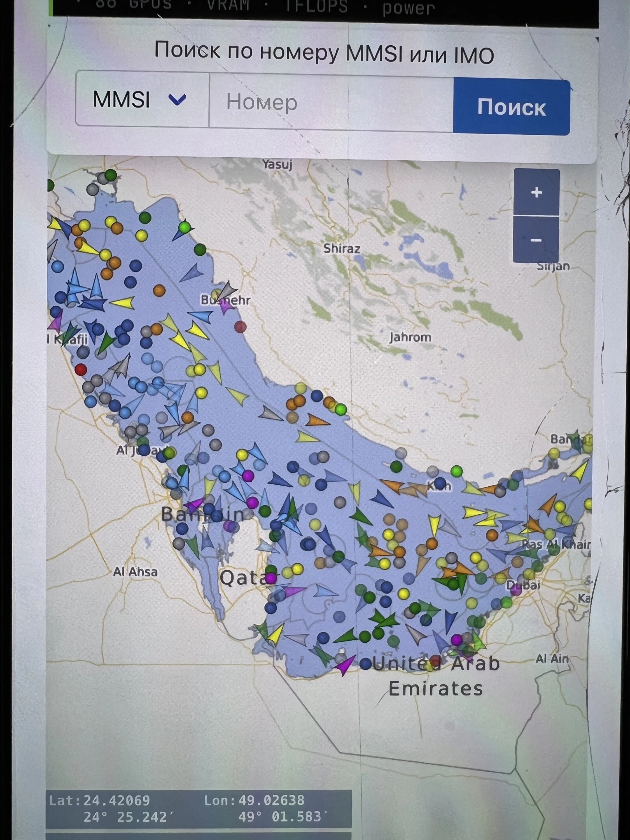Click the Lon 49.02638 coordinate readout
Viewport: 630px width, 840px height.
(255, 800)
